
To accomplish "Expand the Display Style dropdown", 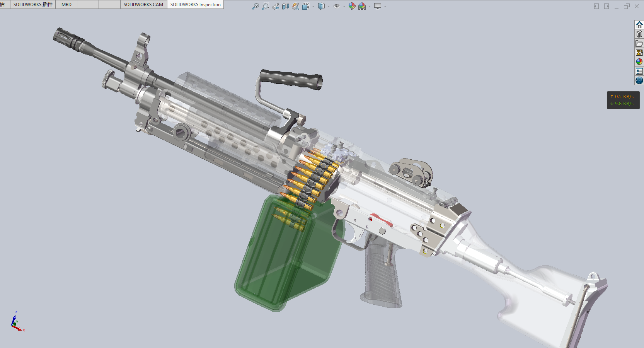I will pos(329,7).
